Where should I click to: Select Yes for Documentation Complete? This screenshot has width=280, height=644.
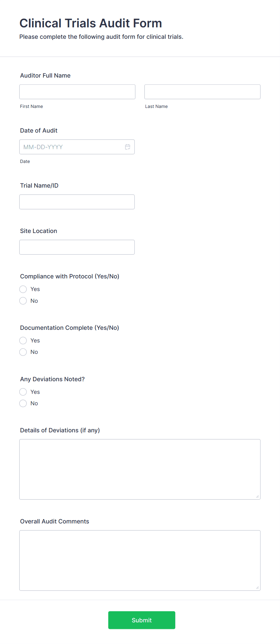23,340
